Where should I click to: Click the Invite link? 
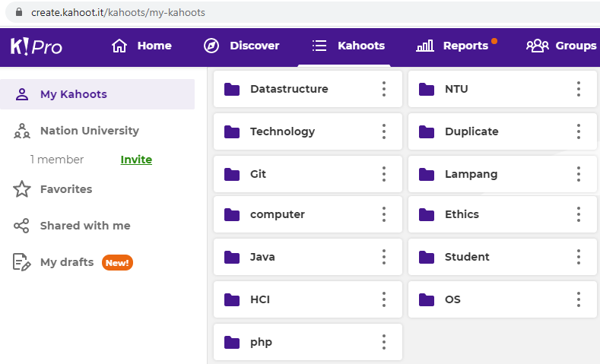pos(136,160)
